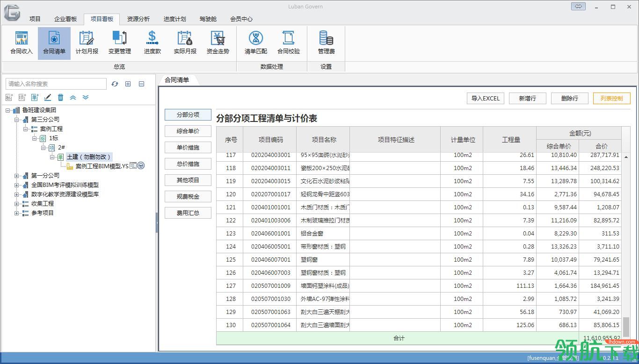Select the 单价措施 side button
The height and width of the screenshot is (364, 639).
pyautogui.click(x=188, y=148)
